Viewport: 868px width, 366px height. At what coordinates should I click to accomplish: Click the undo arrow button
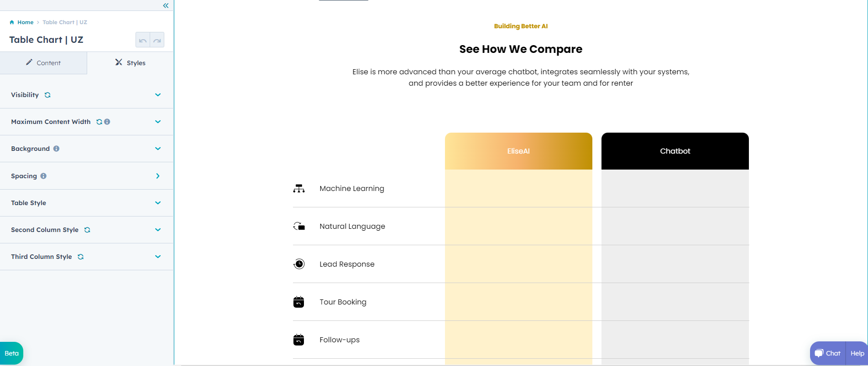click(143, 40)
